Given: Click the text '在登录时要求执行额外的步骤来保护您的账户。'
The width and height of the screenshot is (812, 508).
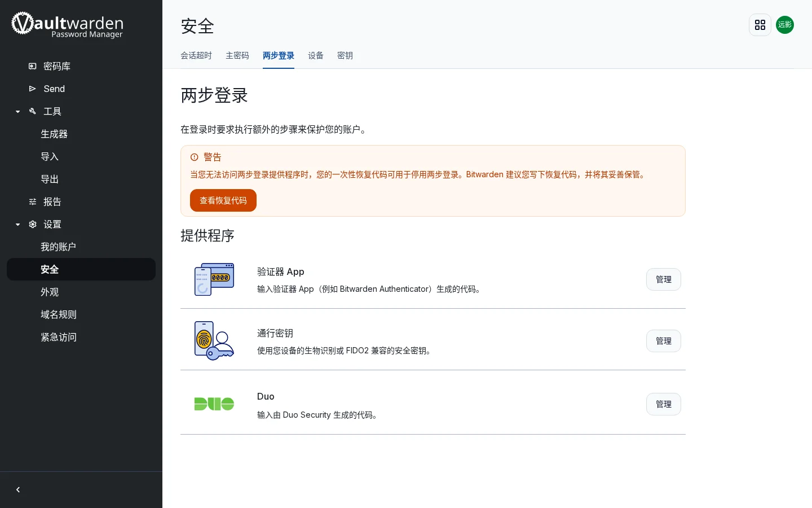Looking at the screenshot, I should 275,129.
